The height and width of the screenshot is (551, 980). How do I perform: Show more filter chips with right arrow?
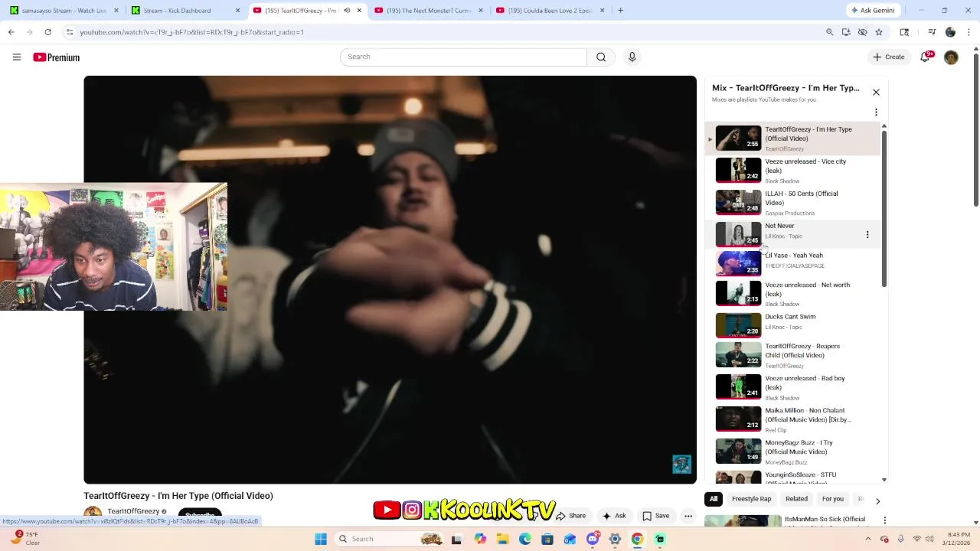(x=877, y=501)
